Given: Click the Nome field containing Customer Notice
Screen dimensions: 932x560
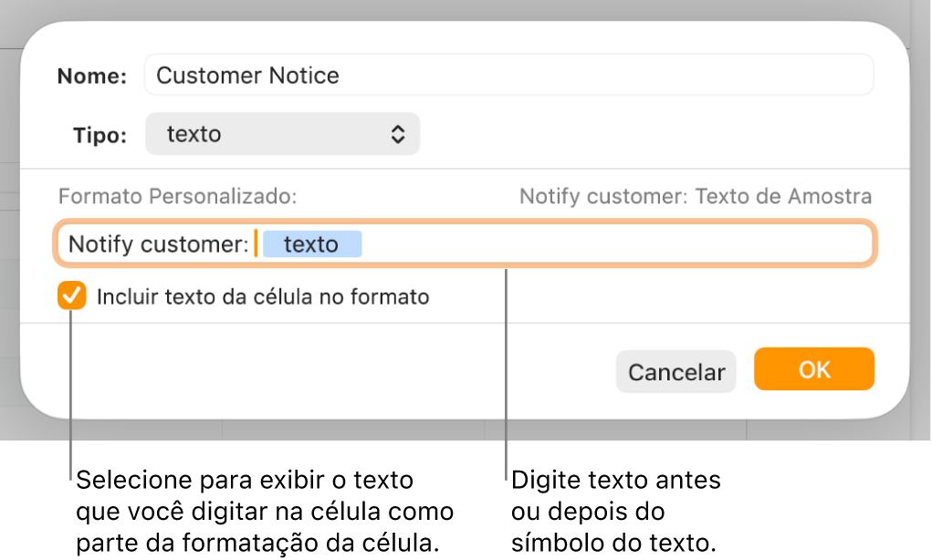Looking at the screenshot, I should click(x=508, y=76).
